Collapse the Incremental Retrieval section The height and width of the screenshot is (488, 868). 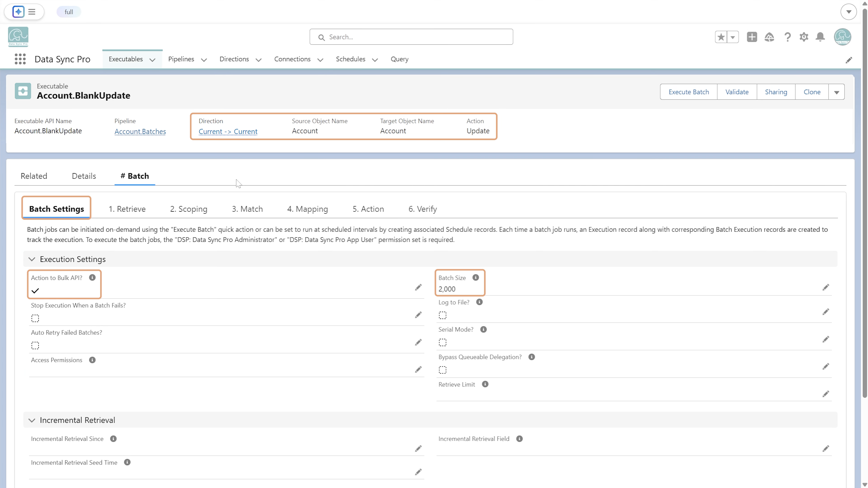pyautogui.click(x=32, y=420)
